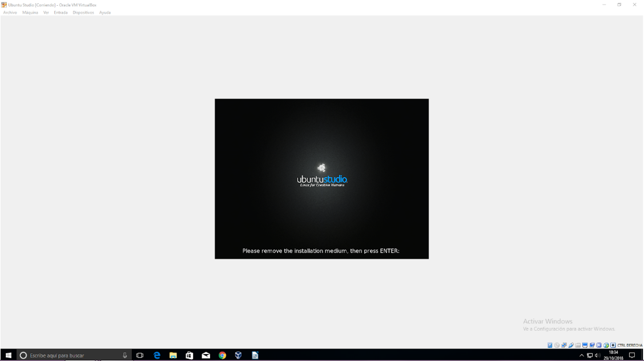Expand the hidden system tray icons chevron
644x361 pixels.
coord(582,355)
